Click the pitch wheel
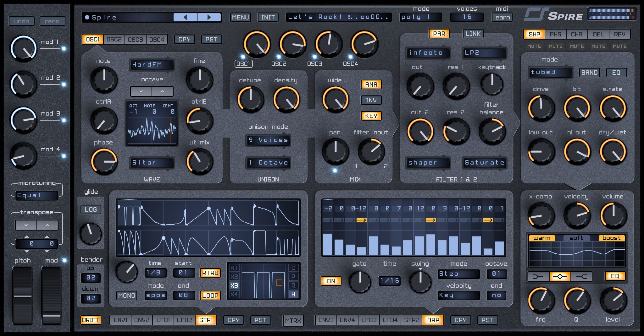This screenshot has height=336, width=644. (x=22, y=295)
